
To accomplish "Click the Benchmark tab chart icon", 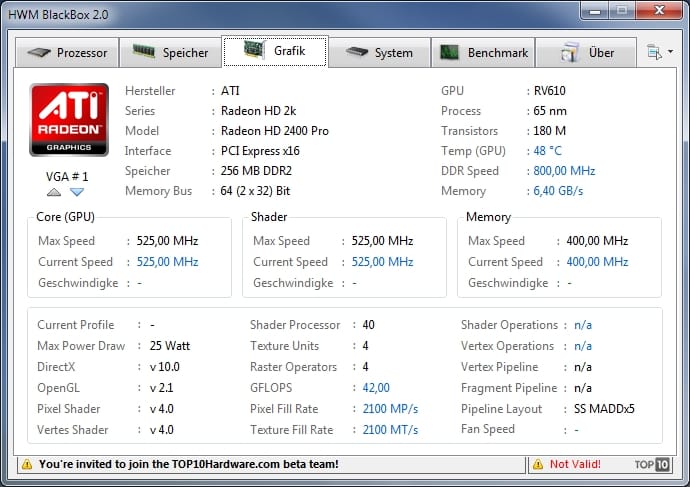I will tap(449, 52).
